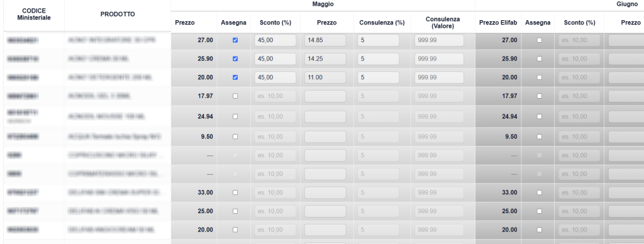Image resolution: width=644 pixels, height=244 pixels.
Task: Click the Prezzo Elifab column header
Action: coord(498,23)
